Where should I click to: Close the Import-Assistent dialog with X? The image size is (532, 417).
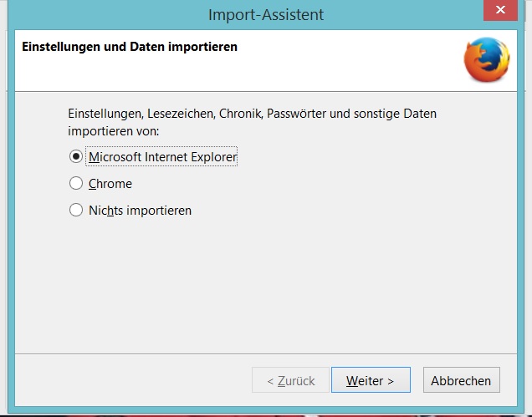[500, 10]
